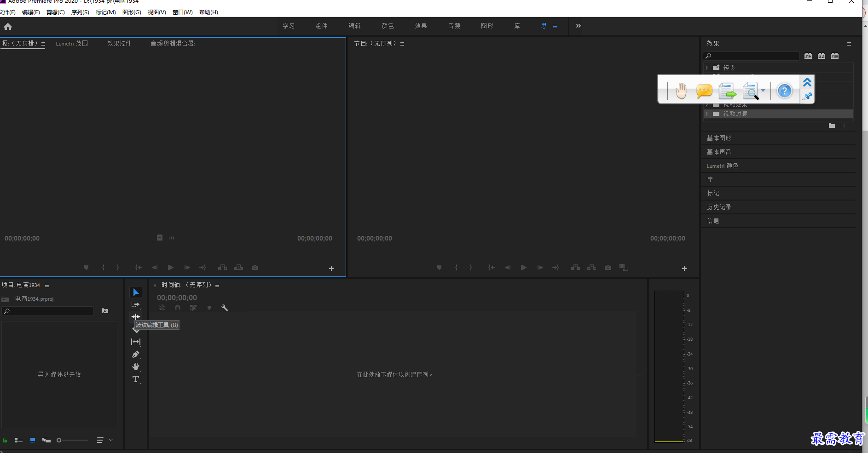This screenshot has width=868, height=453.
Task: Click export frame camera in source monitor
Action: [x=255, y=268]
